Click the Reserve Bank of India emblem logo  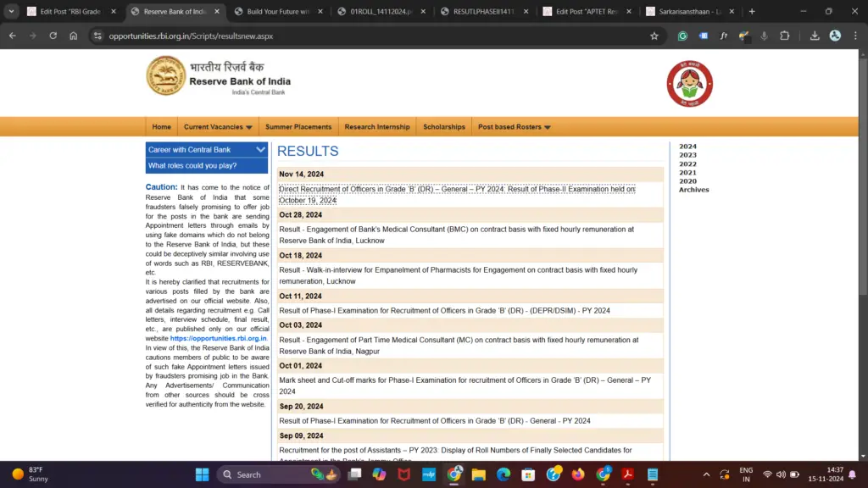[x=165, y=75]
